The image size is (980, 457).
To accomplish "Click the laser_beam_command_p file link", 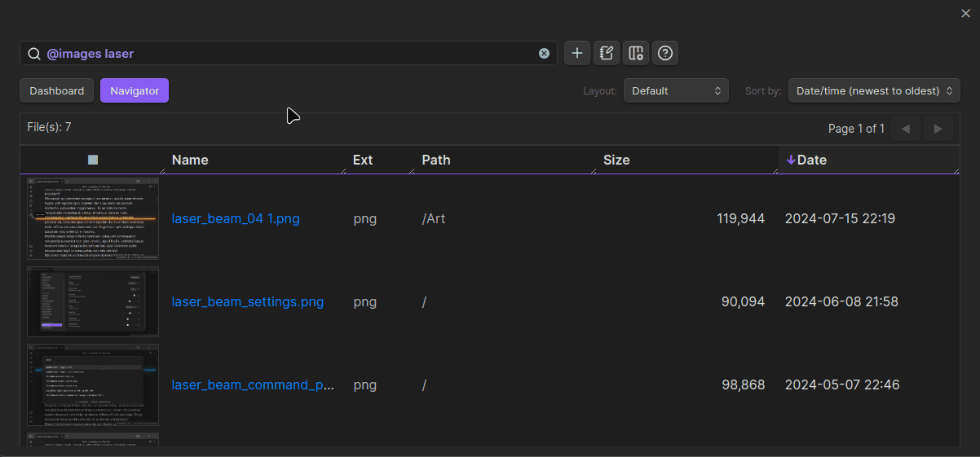I will coord(253,384).
